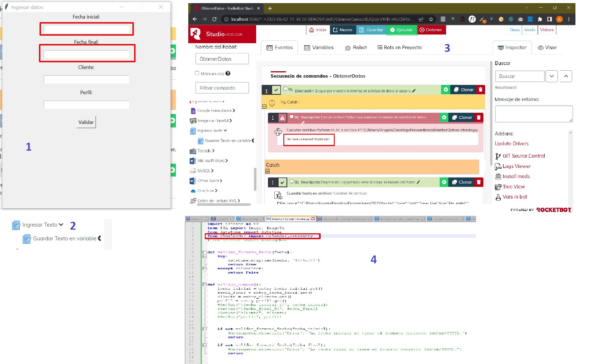Viewport: 592px width, 364px height.
Task: Check the Catch block command checkbox
Action: [x=292, y=181]
